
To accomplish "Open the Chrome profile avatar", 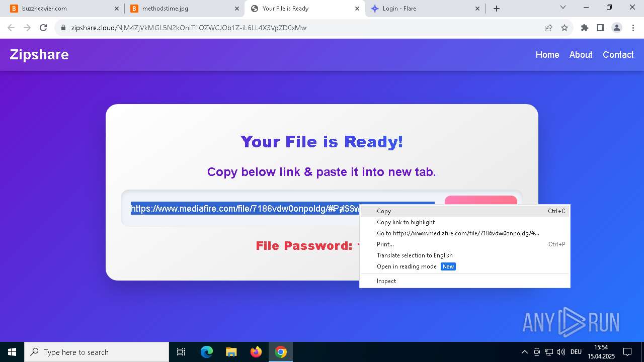I will (x=617, y=28).
